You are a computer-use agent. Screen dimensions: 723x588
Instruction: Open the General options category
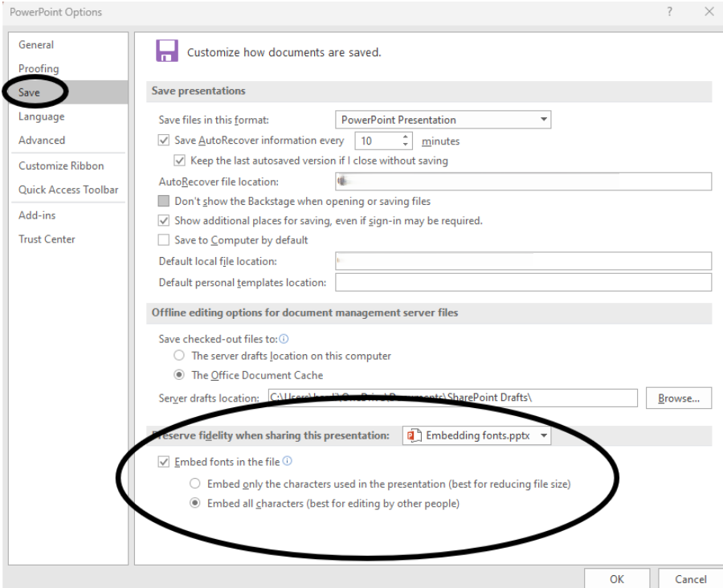(68, 45)
